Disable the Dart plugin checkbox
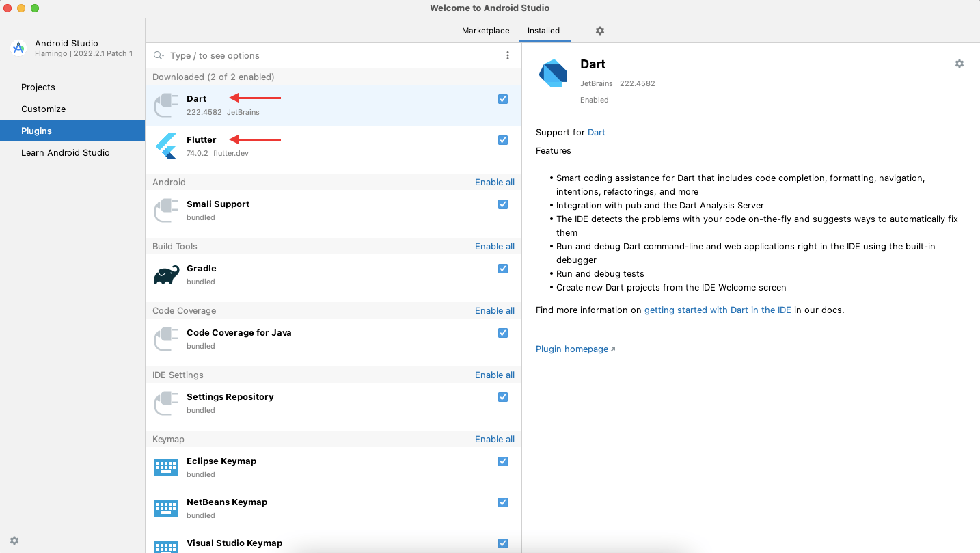Screen dimensions: 980x553 503,99
